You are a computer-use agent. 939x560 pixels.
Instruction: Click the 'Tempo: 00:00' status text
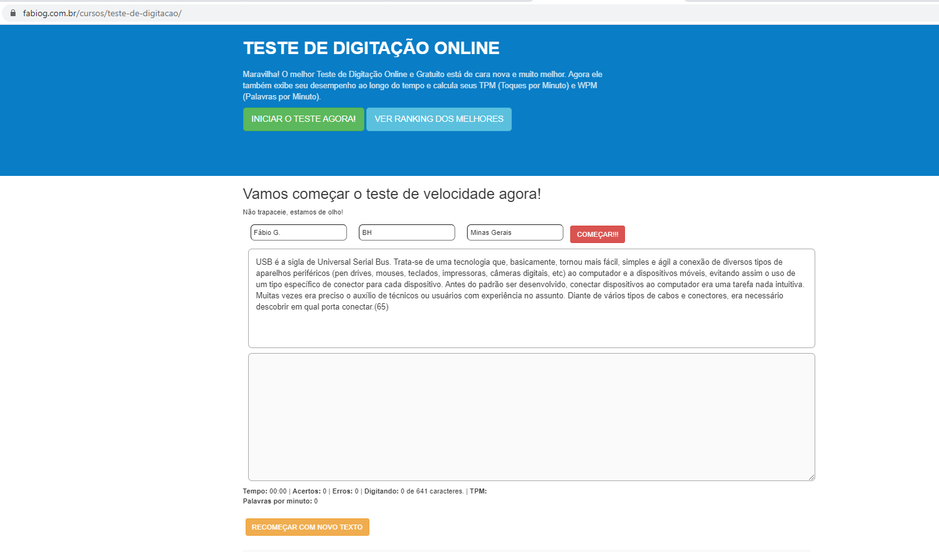[x=265, y=491]
